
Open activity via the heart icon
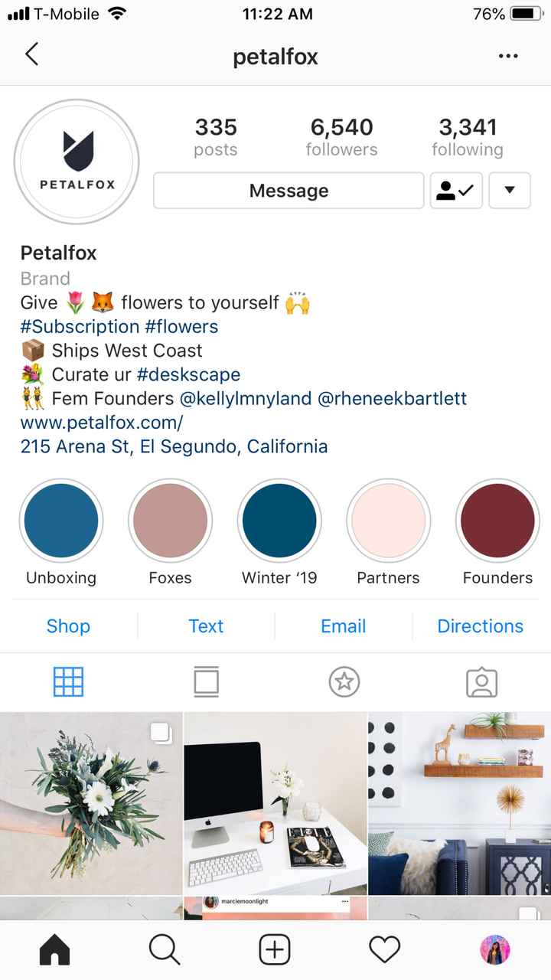click(385, 950)
